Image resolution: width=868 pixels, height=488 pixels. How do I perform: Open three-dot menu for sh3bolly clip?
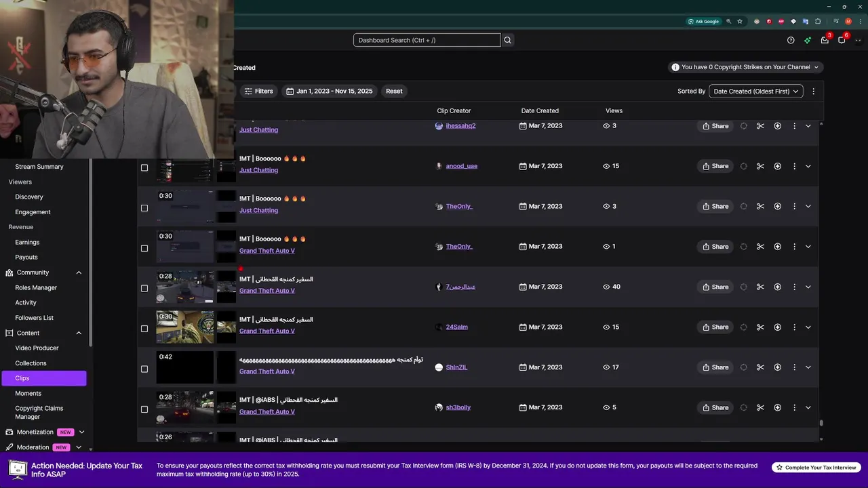pyautogui.click(x=794, y=407)
